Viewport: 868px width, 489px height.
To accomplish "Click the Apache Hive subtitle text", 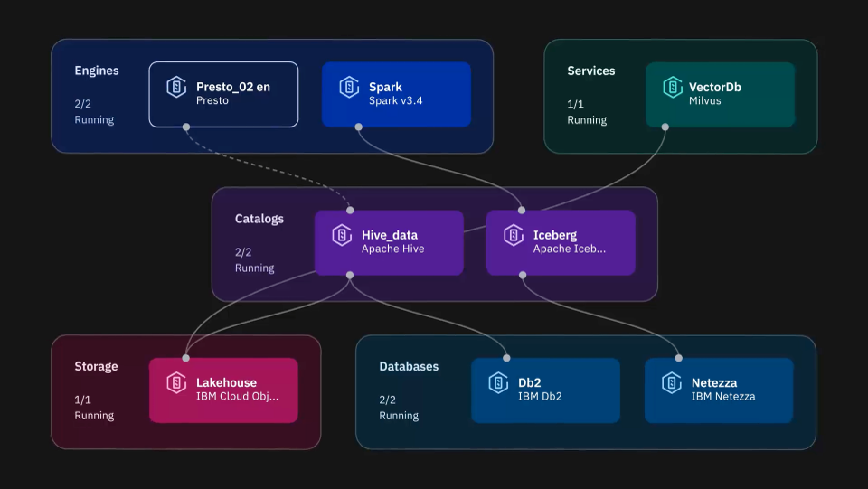I will (392, 249).
